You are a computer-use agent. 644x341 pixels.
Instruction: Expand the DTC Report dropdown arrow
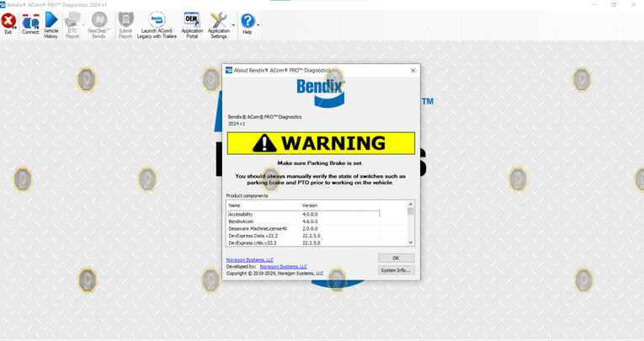pos(84,24)
